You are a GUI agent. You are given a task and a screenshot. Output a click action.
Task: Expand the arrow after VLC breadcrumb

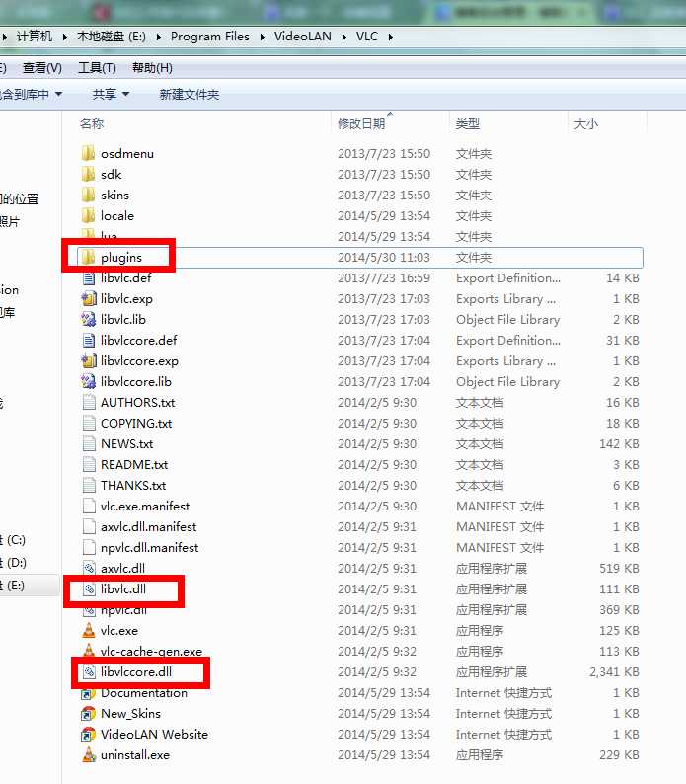pos(390,37)
